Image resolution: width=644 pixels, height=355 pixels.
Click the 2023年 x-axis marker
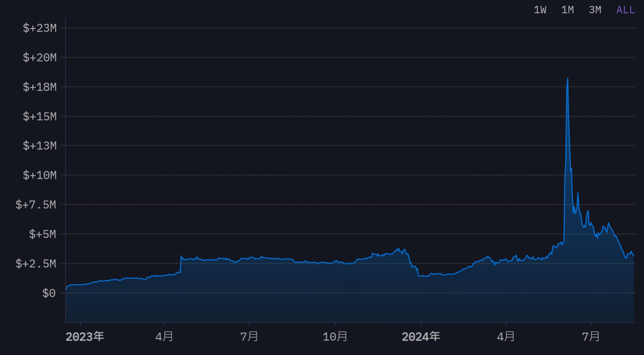[x=85, y=337]
